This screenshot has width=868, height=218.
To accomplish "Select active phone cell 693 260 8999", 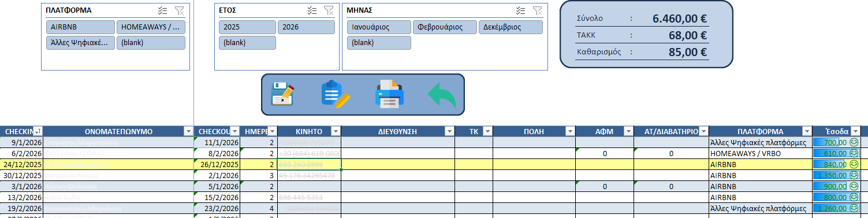I will click(x=310, y=164).
